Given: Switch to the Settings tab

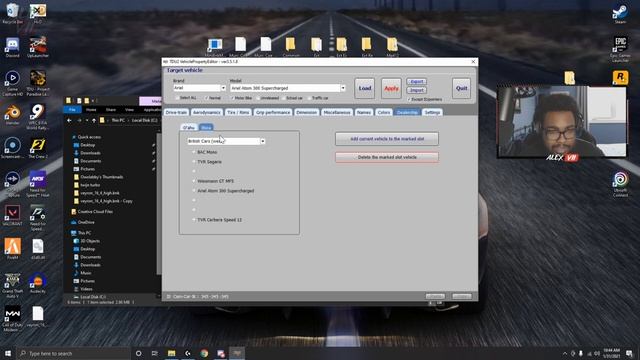Looking at the screenshot, I should [432, 112].
